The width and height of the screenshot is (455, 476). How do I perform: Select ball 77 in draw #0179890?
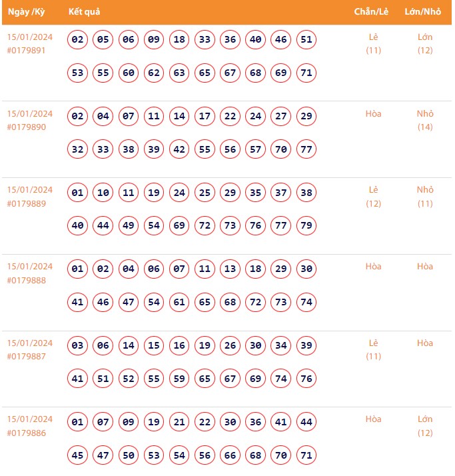click(x=306, y=149)
